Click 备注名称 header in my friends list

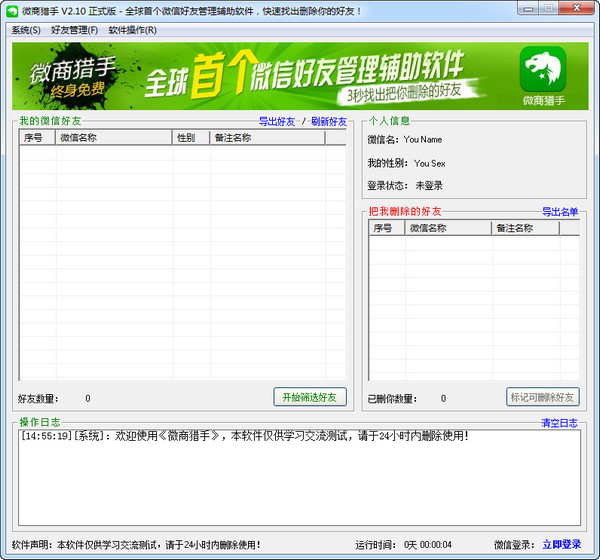(x=267, y=138)
